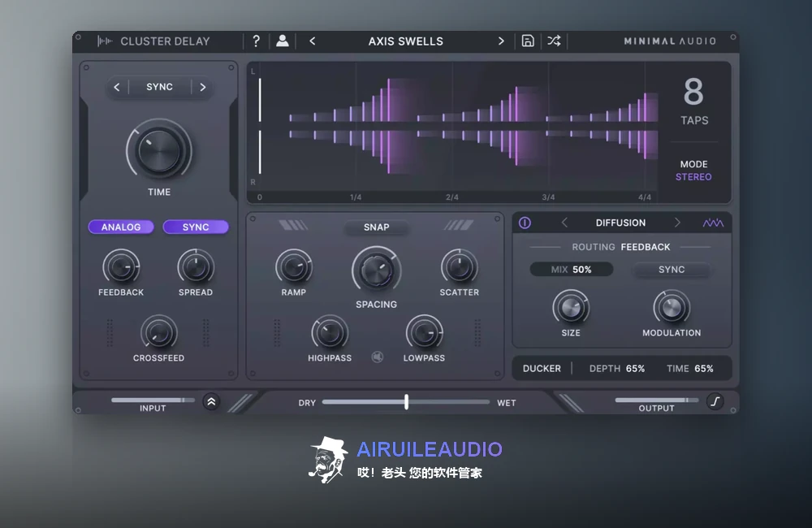Click the SPREAD knob

point(196,267)
